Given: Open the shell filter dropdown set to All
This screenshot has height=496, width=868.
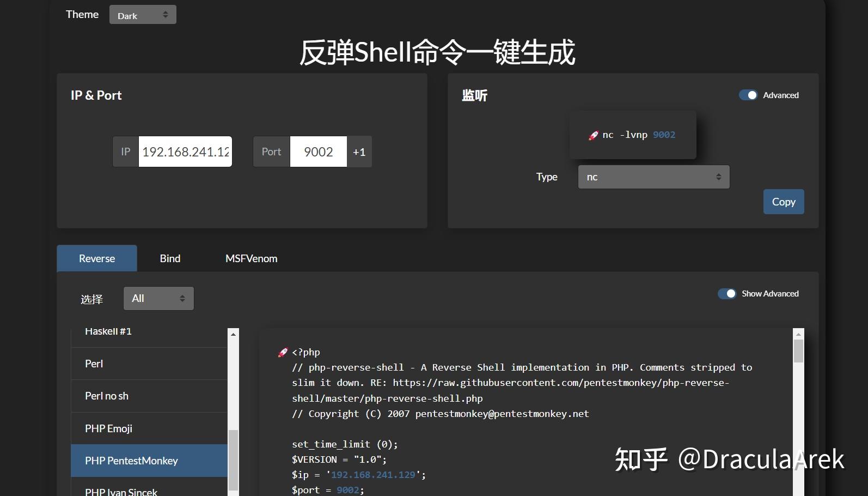Looking at the screenshot, I should 158,299.
